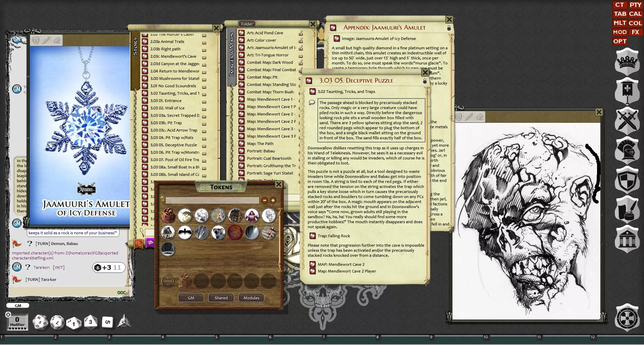Screen dimensions: 644x345
Task: Open link 3.02 Taunting, Tricks, and Traps
Action: [x=346, y=92]
